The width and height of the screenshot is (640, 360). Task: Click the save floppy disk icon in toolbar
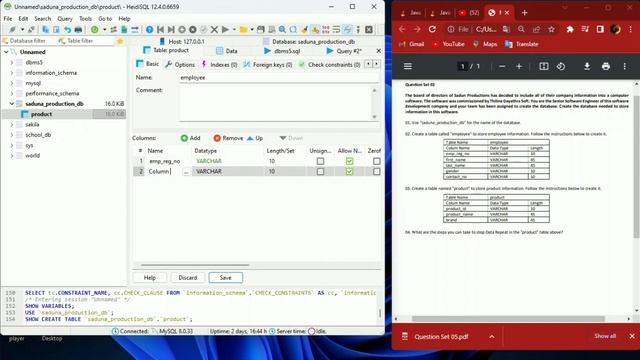260,29
